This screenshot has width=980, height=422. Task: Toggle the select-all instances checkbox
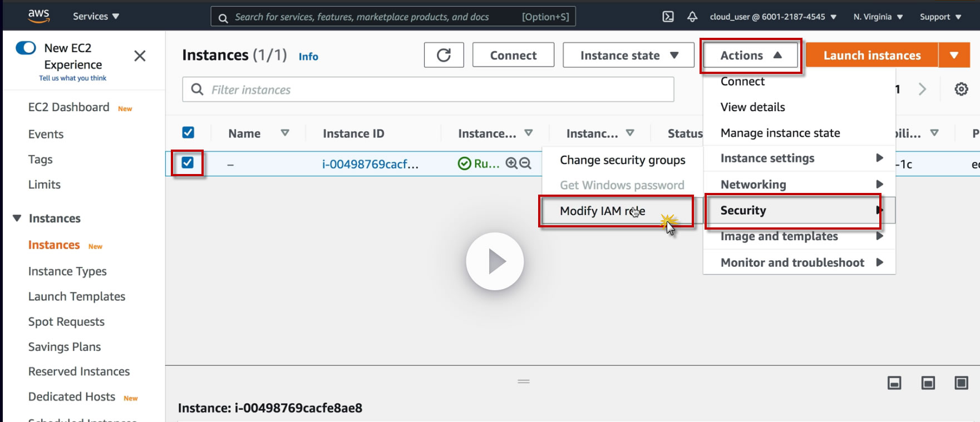(188, 132)
